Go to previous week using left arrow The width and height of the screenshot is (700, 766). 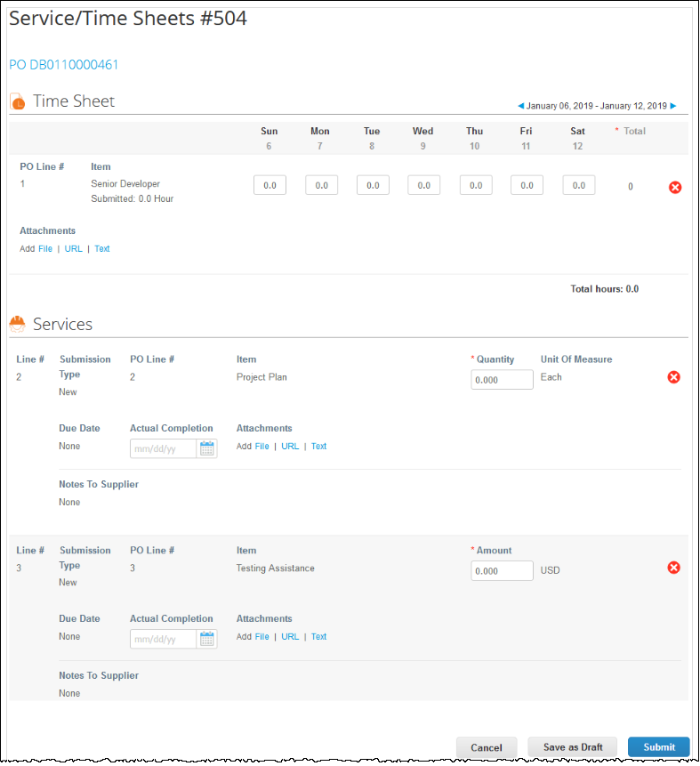pos(520,106)
